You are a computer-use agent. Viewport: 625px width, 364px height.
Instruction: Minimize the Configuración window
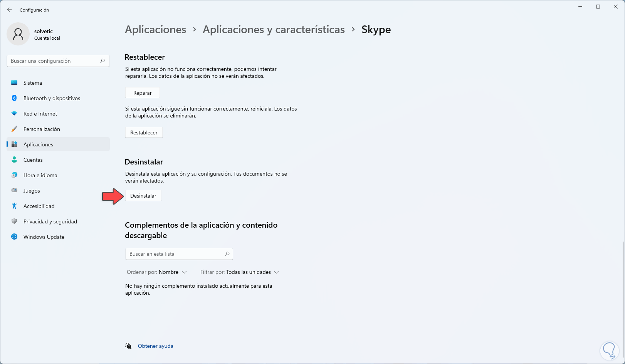580,7
